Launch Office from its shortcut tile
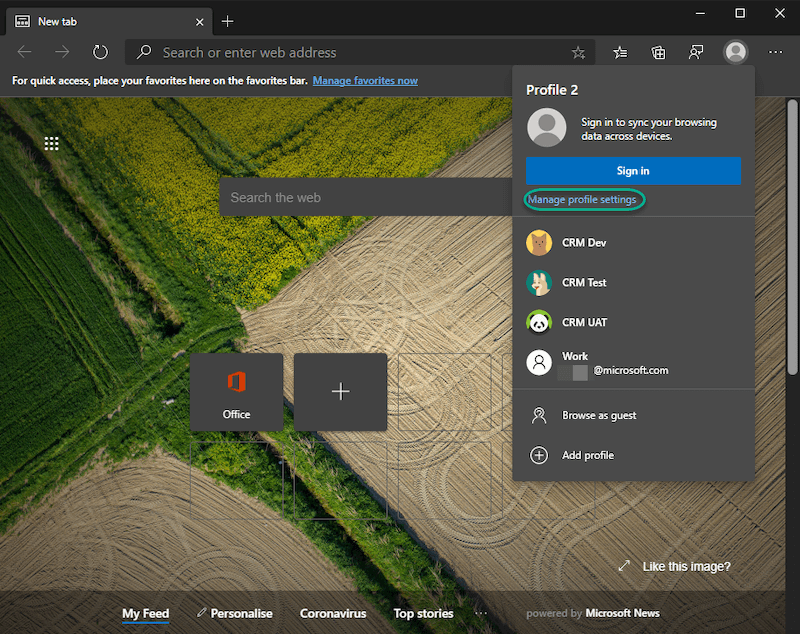The height and width of the screenshot is (634, 800). point(236,392)
